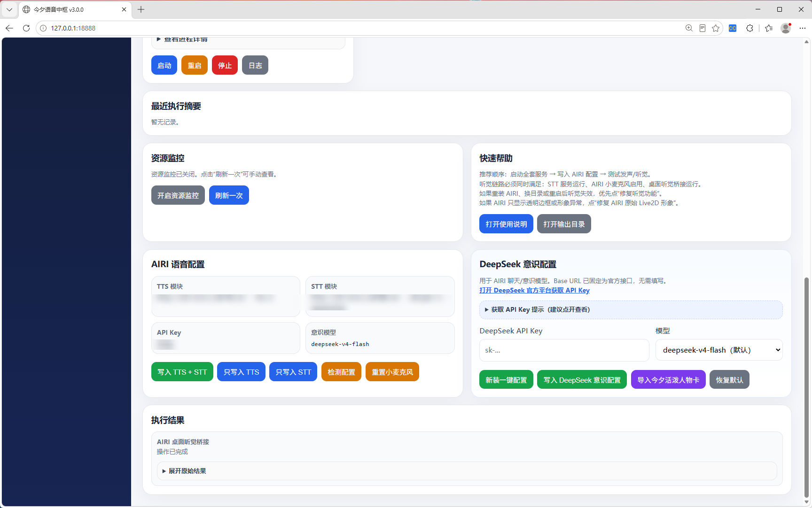Click the 重置小麦克风 button
Image resolution: width=812 pixels, height=508 pixels.
tap(392, 372)
